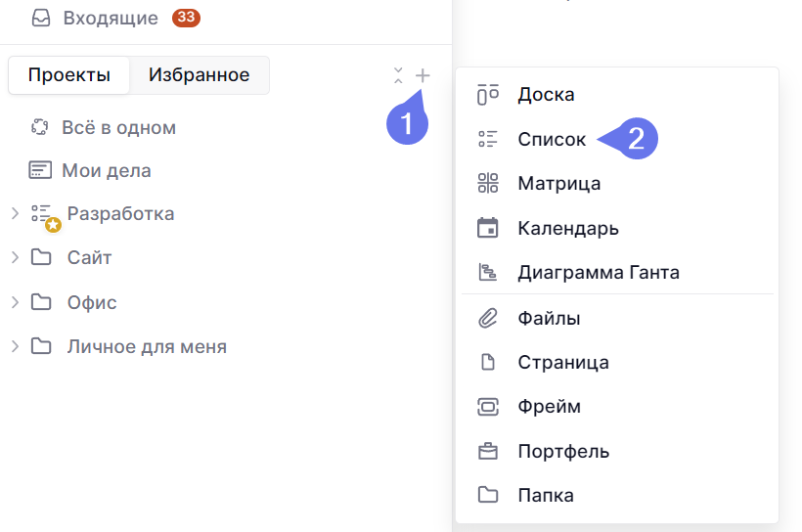802x532 pixels.
Task: Click the Матрица matrix icon
Action: [487, 183]
